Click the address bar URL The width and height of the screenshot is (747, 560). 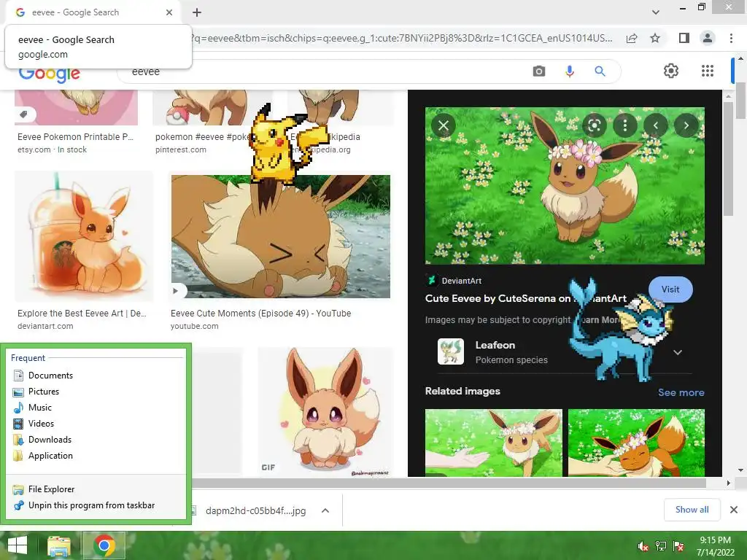coord(401,38)
